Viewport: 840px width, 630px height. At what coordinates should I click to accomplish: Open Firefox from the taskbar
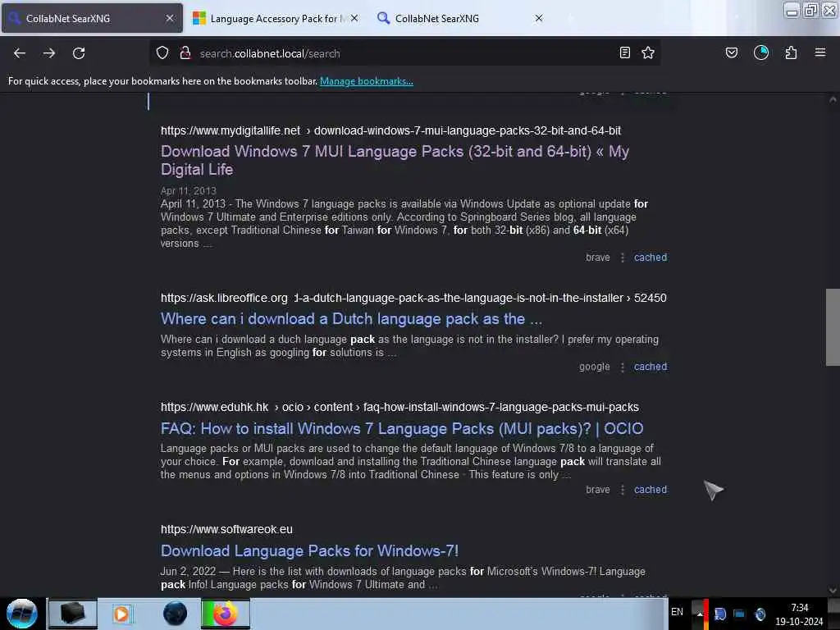[226, 614]
